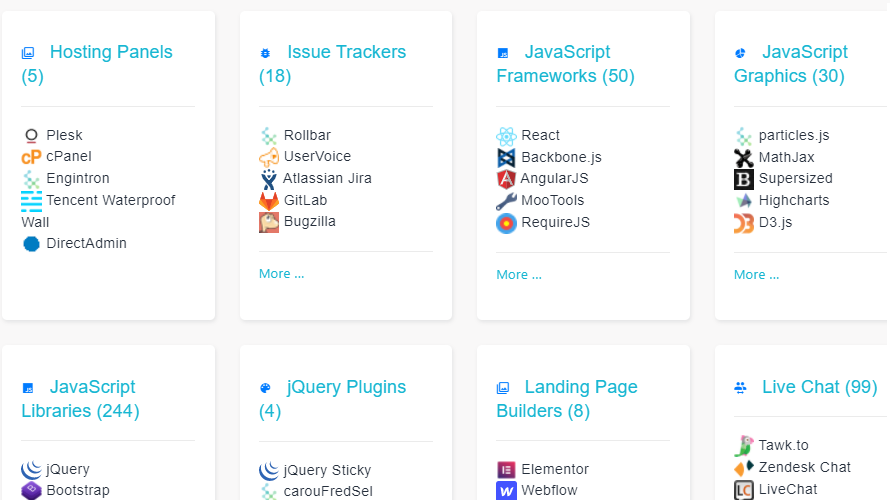Click the Supersized B icon
890x500 pixels.
coord(744,179)
